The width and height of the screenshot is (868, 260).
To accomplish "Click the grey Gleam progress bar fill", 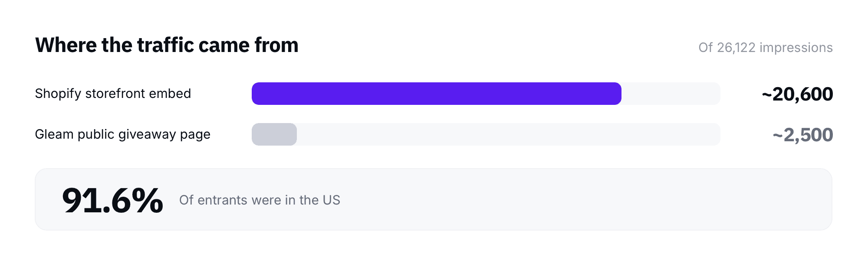I will click(274, 134).
